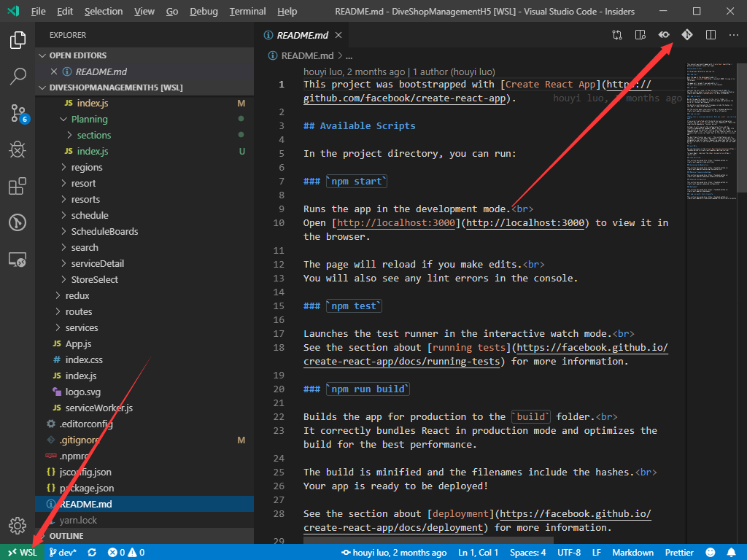Viewport: 747px width, 560px height.
Task: Open the Remote Explorer icon
Action: coord(18,259)
